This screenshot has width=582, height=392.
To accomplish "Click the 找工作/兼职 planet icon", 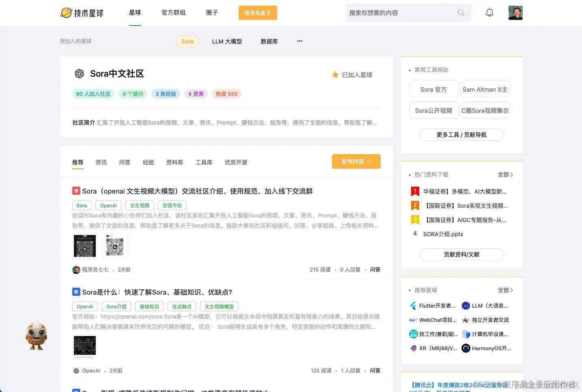I will [413, 334].
